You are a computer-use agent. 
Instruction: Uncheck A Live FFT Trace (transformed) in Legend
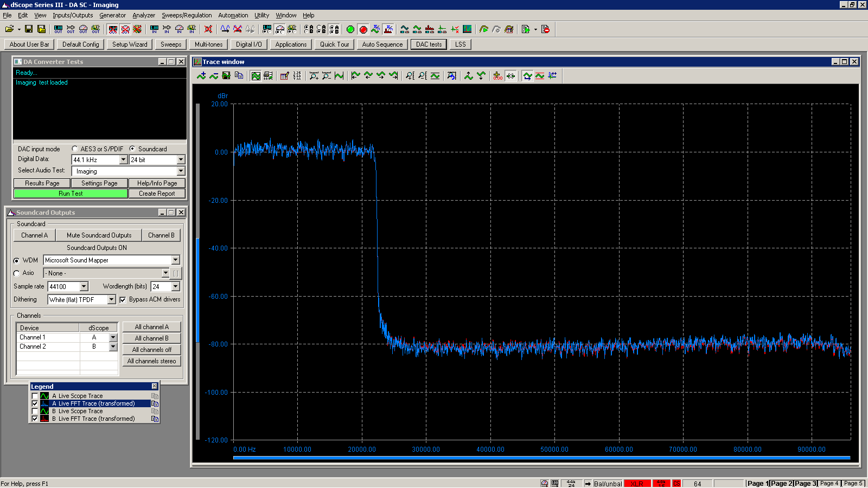point(35,403)
